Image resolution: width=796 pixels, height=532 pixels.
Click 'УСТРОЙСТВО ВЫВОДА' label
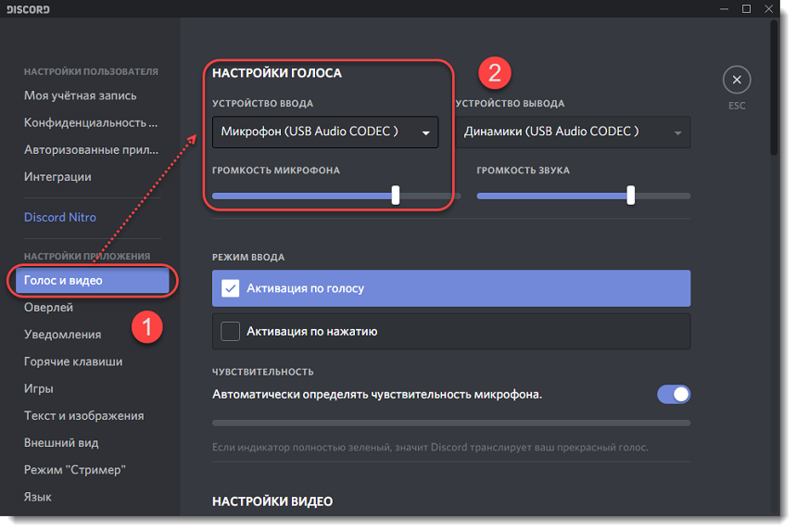point(511,103)
